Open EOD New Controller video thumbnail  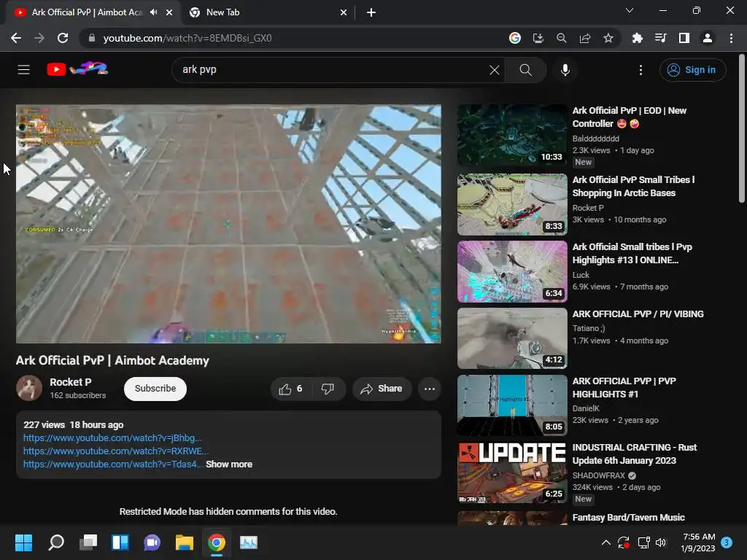513,135
